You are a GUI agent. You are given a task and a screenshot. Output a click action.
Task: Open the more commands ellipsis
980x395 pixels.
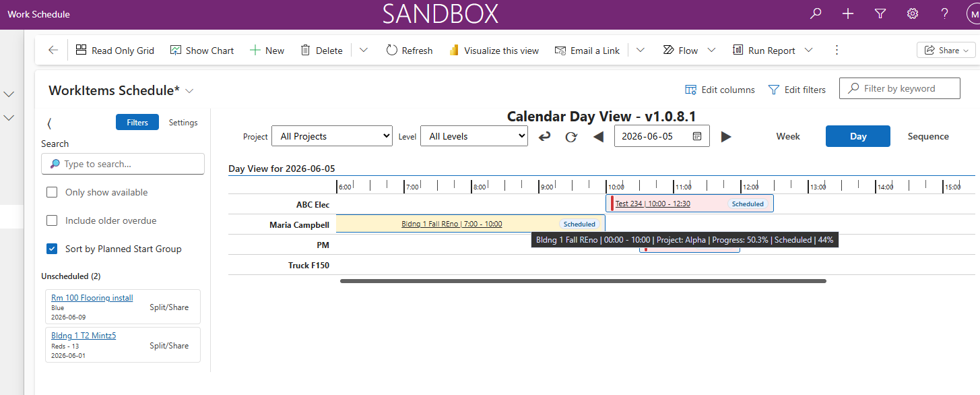point(837,50)
